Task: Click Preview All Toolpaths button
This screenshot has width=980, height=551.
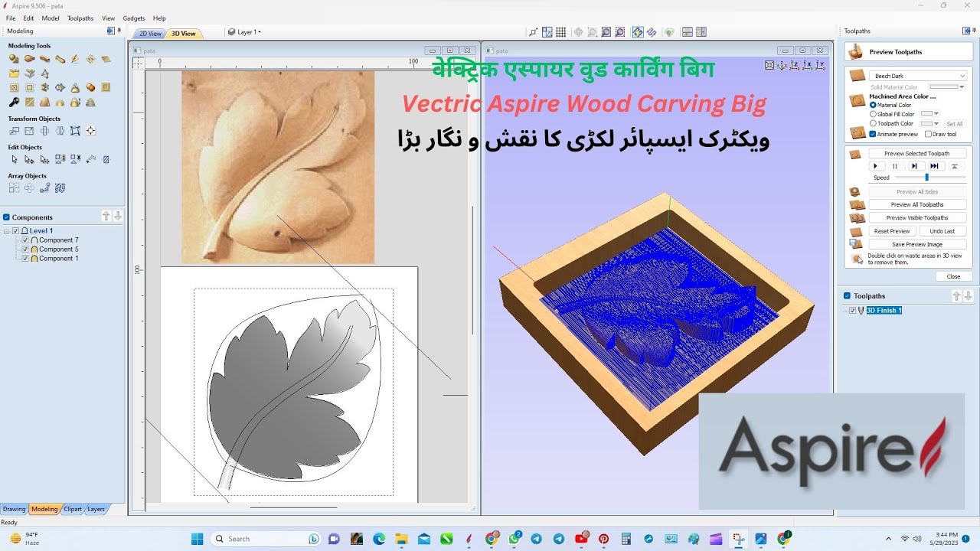Action: 917,204
